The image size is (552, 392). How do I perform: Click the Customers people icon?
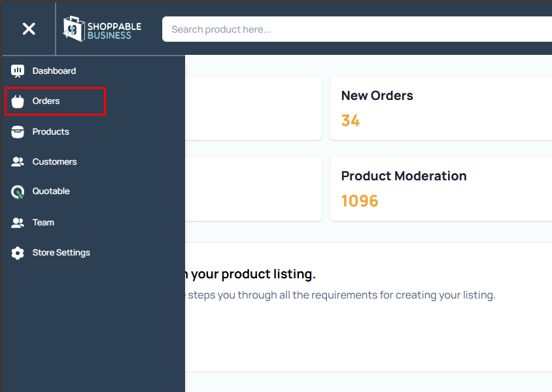coord(18,162)
